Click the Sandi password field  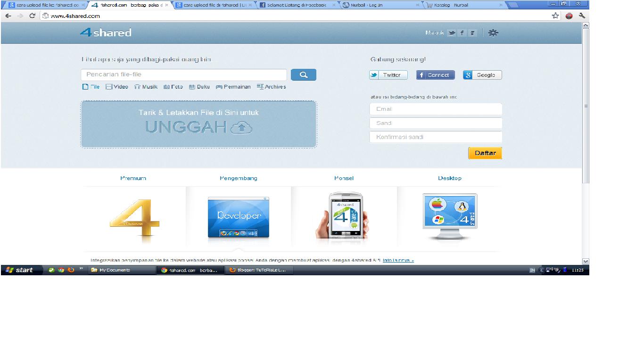coord(436,123)
